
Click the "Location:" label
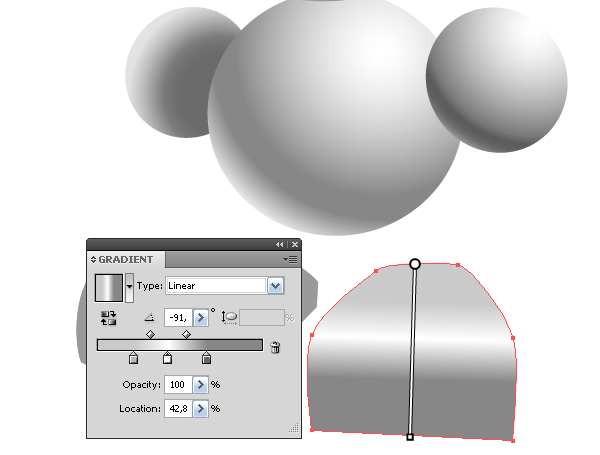140,409
